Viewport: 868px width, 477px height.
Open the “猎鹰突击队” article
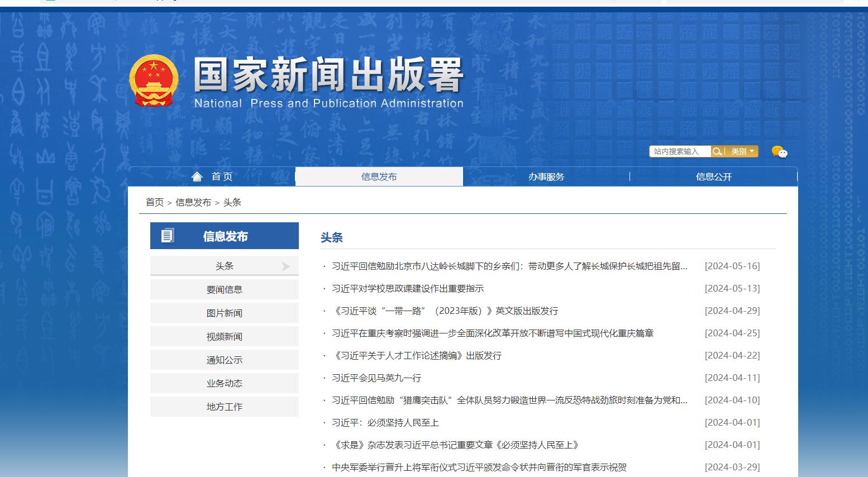pyautogui.click(x=509, y=400)
